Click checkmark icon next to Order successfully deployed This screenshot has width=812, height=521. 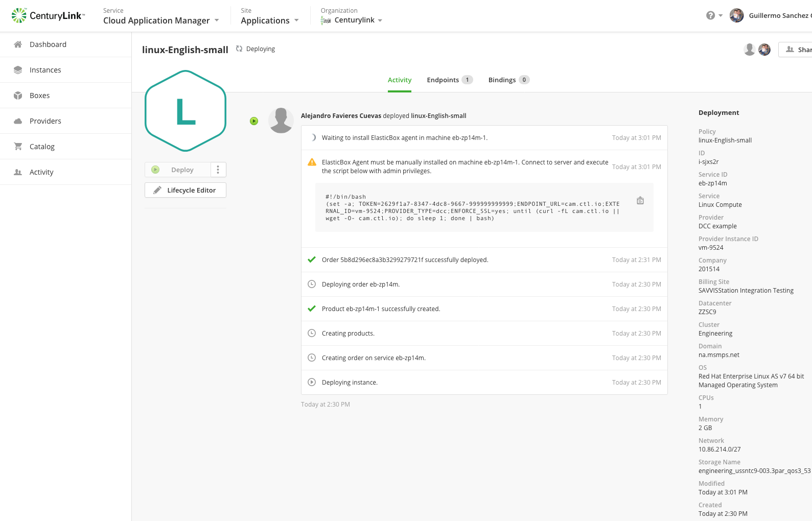(312, 259)
